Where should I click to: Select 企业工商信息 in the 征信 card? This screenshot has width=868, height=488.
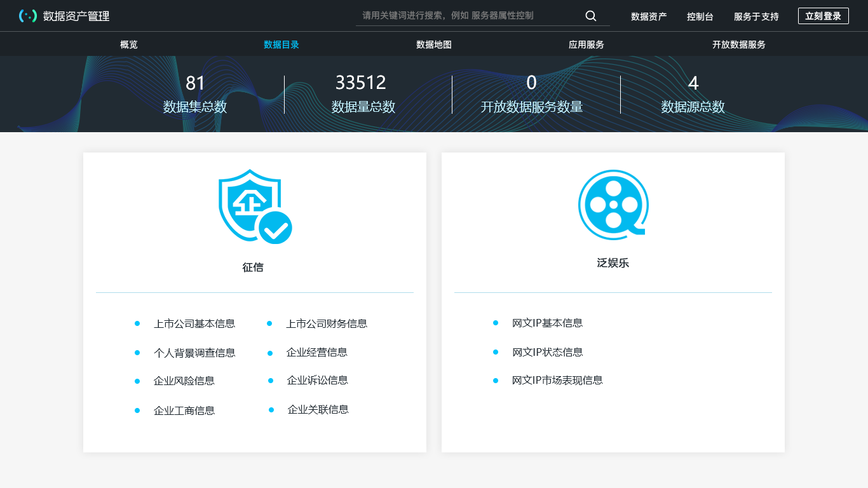click(184, 410)
